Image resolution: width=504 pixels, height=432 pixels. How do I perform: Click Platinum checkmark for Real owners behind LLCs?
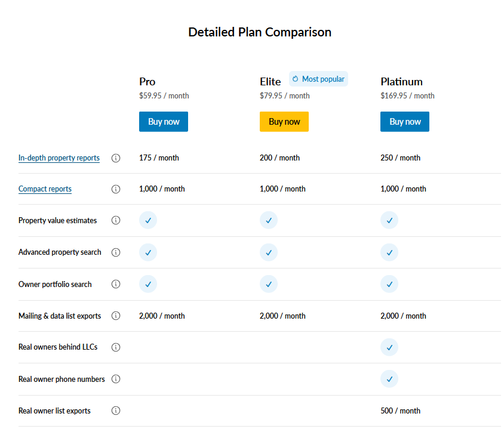coord(389,347)
